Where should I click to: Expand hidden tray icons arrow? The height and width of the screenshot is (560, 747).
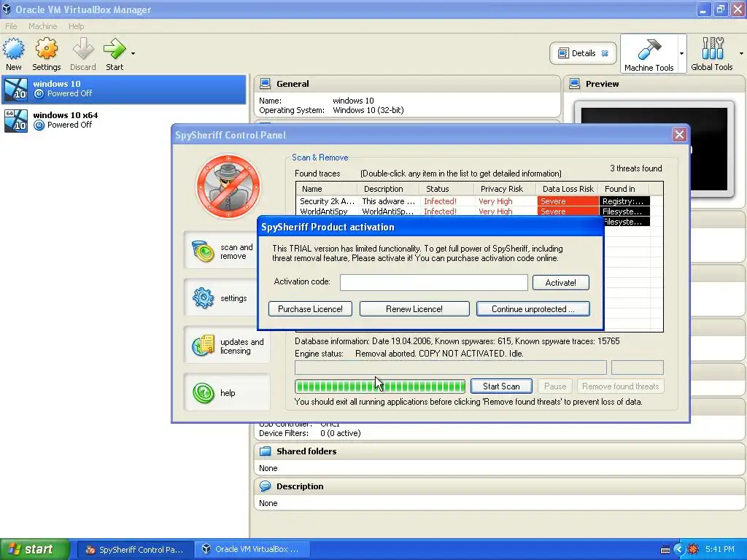click(x=679, y=550)
